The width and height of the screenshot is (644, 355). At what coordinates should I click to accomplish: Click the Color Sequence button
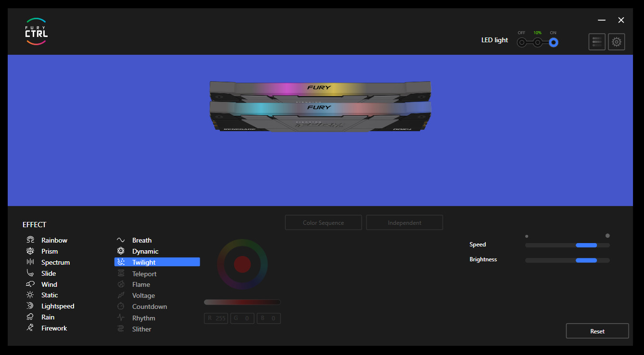pyautogui.click(x=323, y=222)
